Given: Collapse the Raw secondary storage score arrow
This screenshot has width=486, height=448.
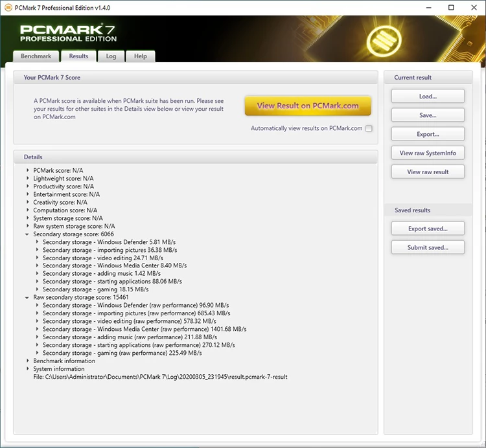Looking at the screenshot, I should coord(27,298).
